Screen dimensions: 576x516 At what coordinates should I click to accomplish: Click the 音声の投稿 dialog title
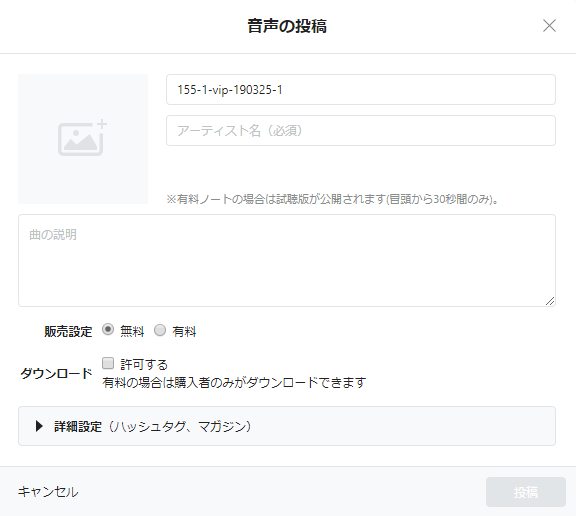click(287, 26)
